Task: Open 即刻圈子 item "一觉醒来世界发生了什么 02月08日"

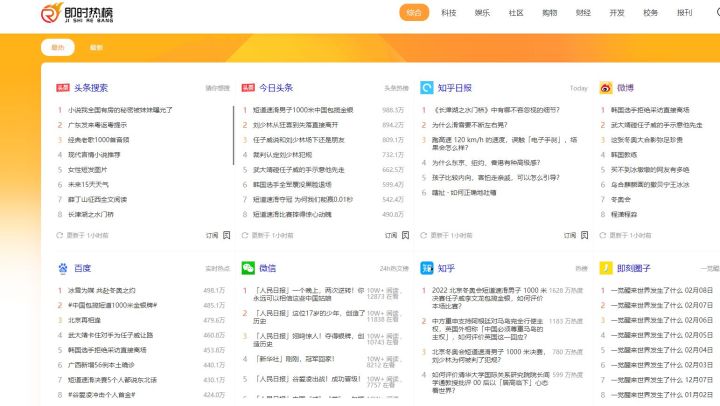Action: [662, 290]
